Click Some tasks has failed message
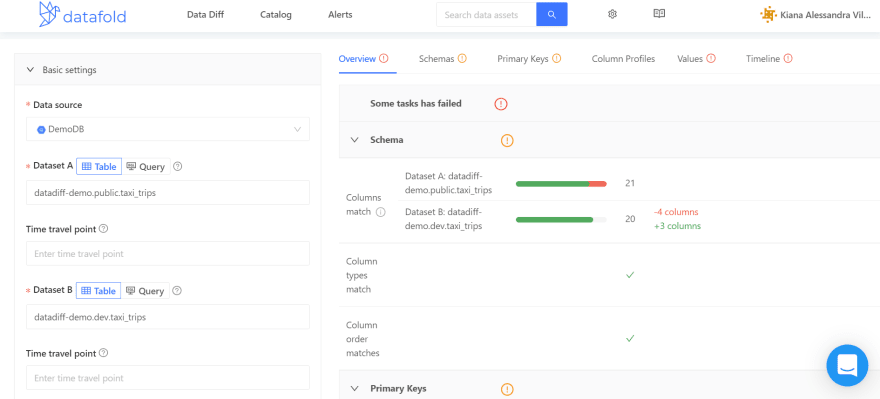The image size is (880, 399). point(416,103)
